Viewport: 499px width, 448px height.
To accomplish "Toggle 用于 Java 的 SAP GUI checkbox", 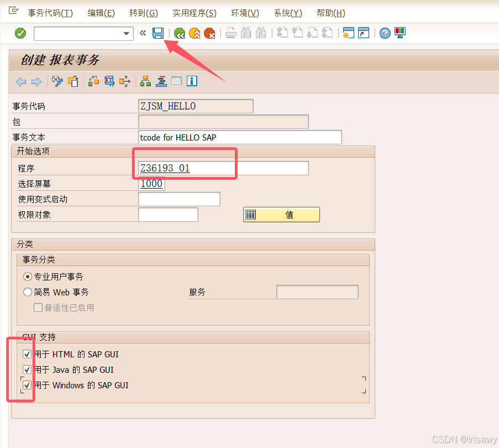I will pos(27,369).
